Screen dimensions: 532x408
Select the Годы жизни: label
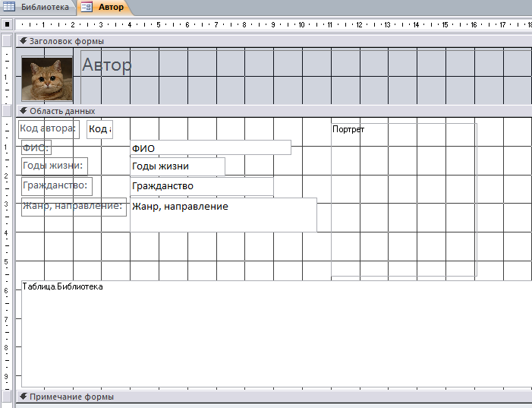point(55,166)
